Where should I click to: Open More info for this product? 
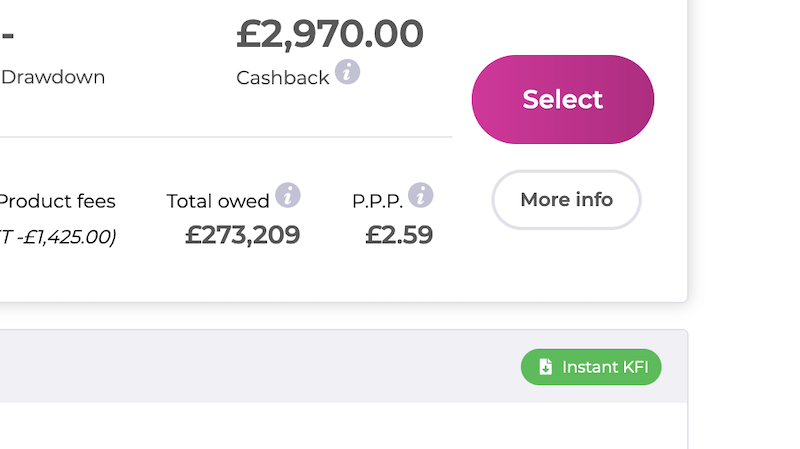tap(566, 200)
